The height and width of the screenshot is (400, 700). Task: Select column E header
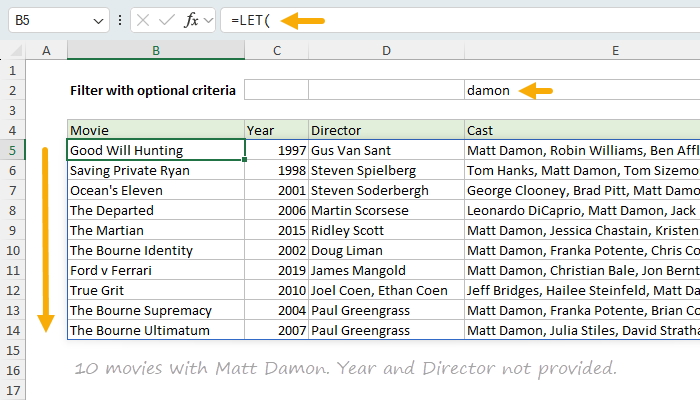pyautogui.click(x=582, y=50)
